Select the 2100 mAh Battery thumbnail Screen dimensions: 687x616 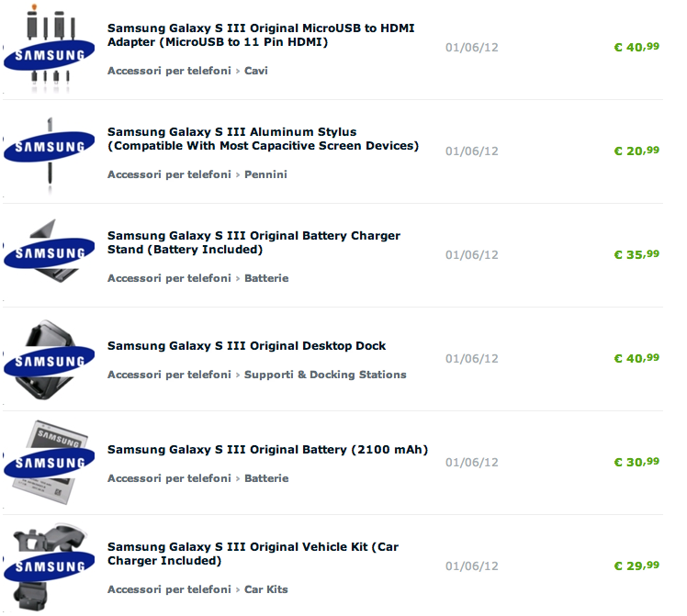point(49,463)
